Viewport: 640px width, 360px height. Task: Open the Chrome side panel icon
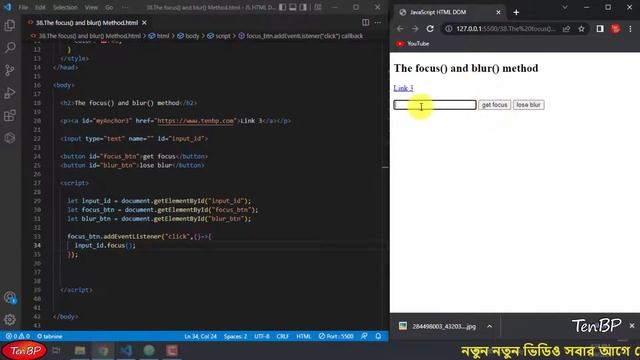600,29
